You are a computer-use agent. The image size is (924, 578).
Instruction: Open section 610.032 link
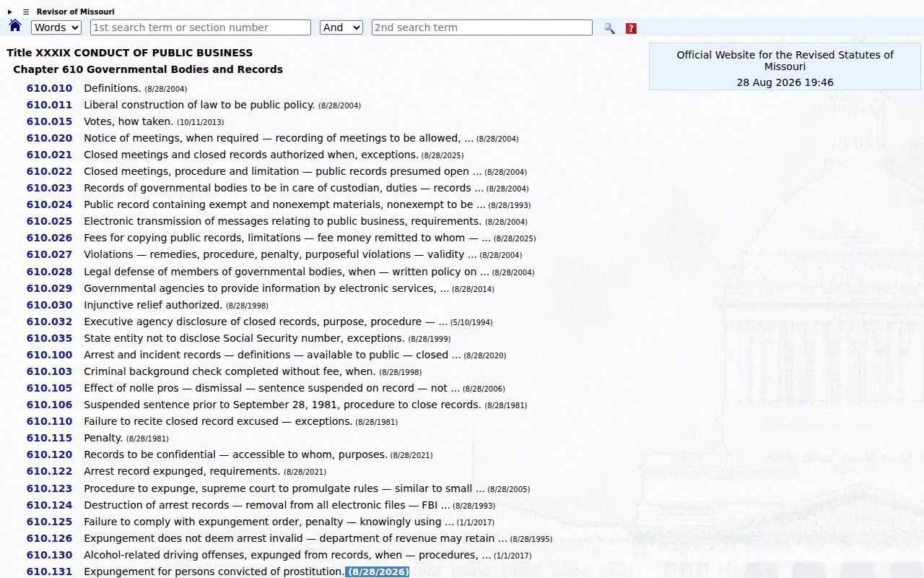(50, 322)
